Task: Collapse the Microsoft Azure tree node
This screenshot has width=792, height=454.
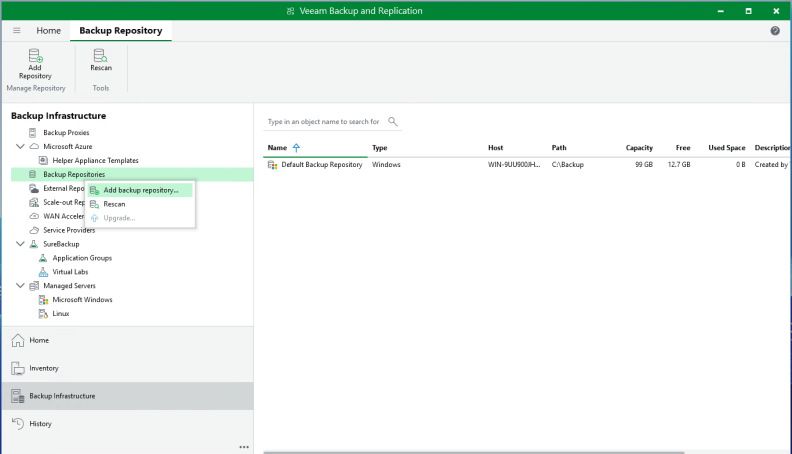Action: (x=21, y=146)
